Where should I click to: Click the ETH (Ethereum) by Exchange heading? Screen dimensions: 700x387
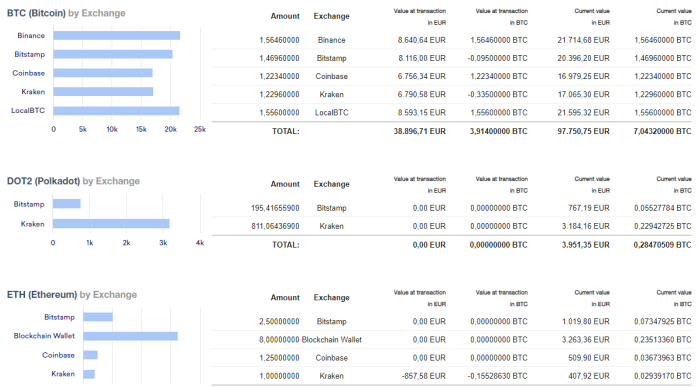coord(72,295)
